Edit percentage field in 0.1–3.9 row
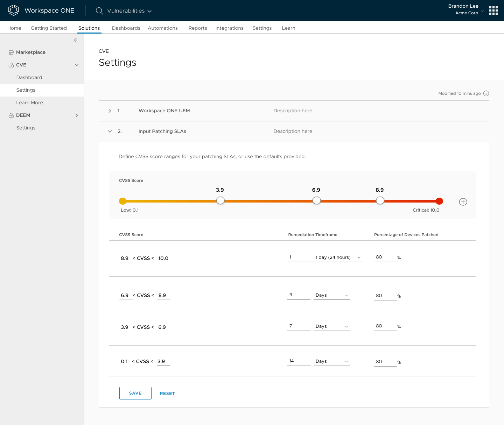Image resolution: width=504 pixels, height=425 pixels. point(385,362)
